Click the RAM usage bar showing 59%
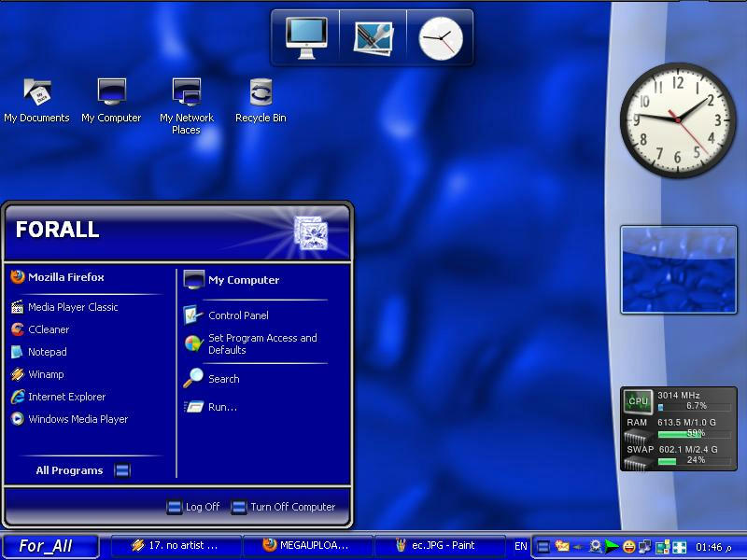 [694, 434]
